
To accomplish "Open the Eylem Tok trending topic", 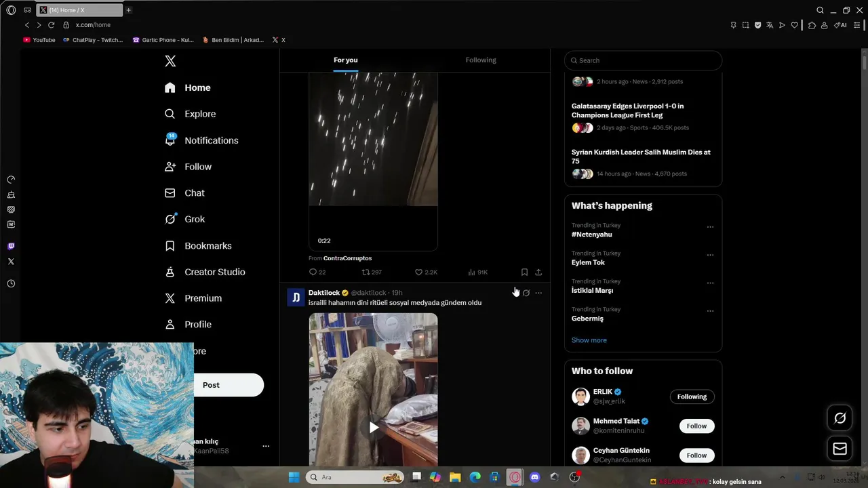I will pos(588,262).
